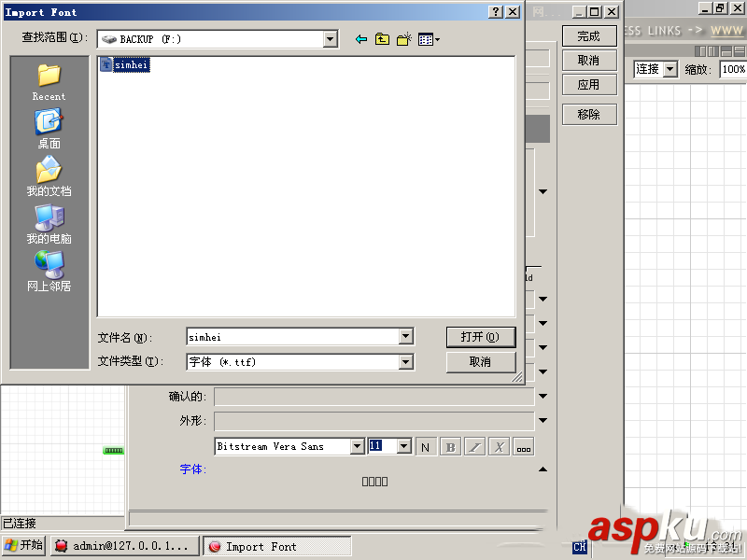Click the CH language indicator

[579, 547]
